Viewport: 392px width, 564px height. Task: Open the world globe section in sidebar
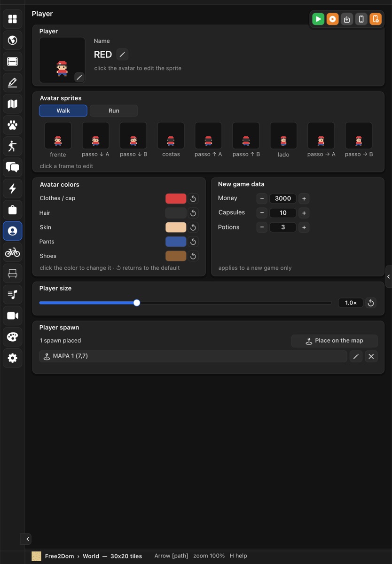click(x=13, y=40)
